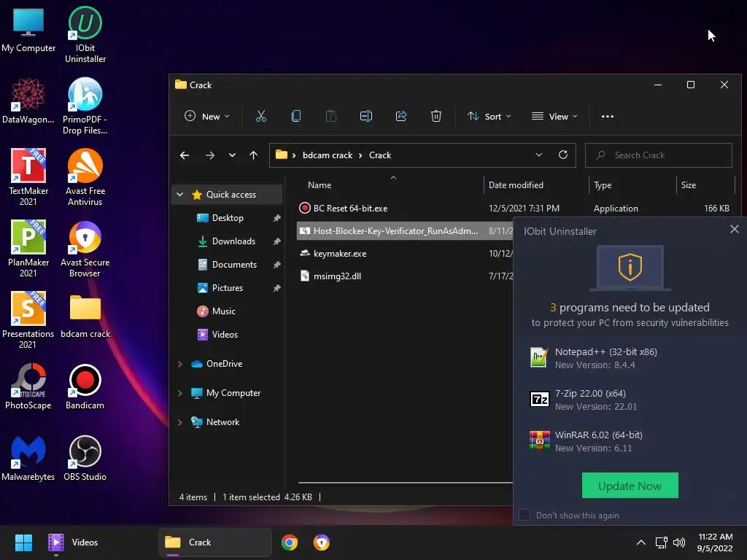Collapse the Quick access tree
Viewport: 747px width, 560px height.
click(180, 194)
